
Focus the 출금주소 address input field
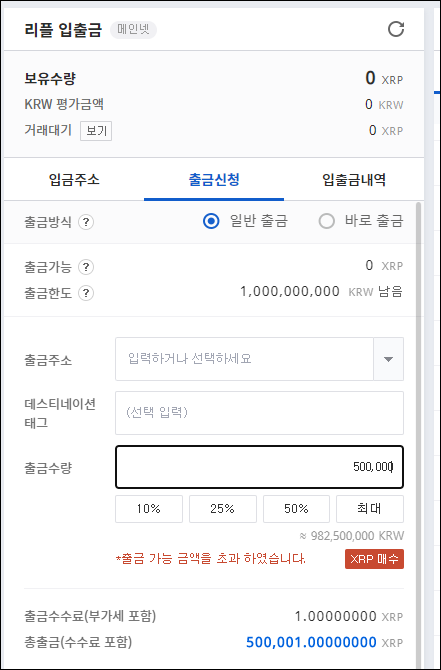click(244, 359)
